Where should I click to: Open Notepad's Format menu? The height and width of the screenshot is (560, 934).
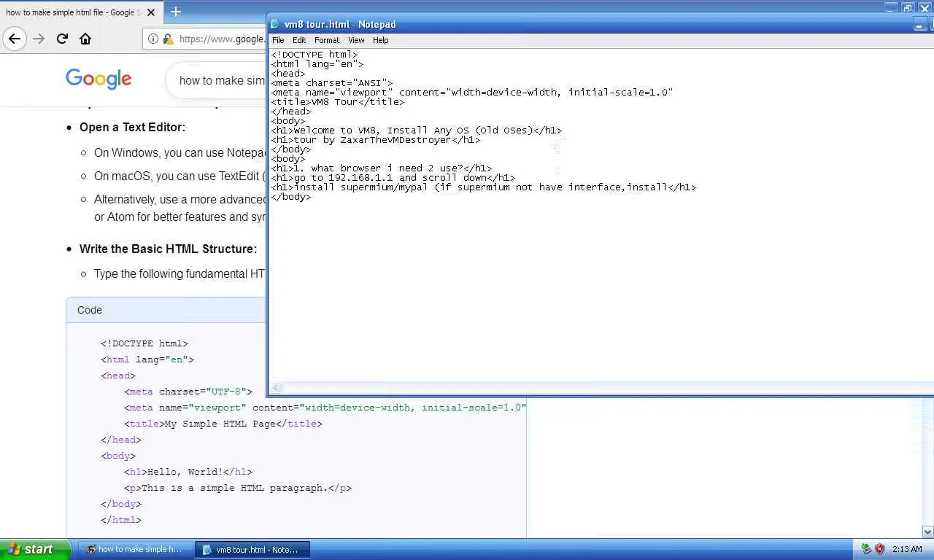pos(327,40)
